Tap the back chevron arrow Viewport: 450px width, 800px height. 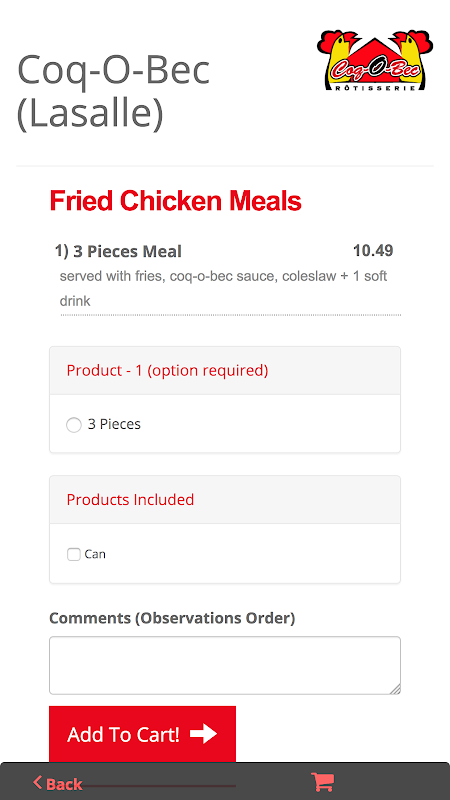point(37,782)
